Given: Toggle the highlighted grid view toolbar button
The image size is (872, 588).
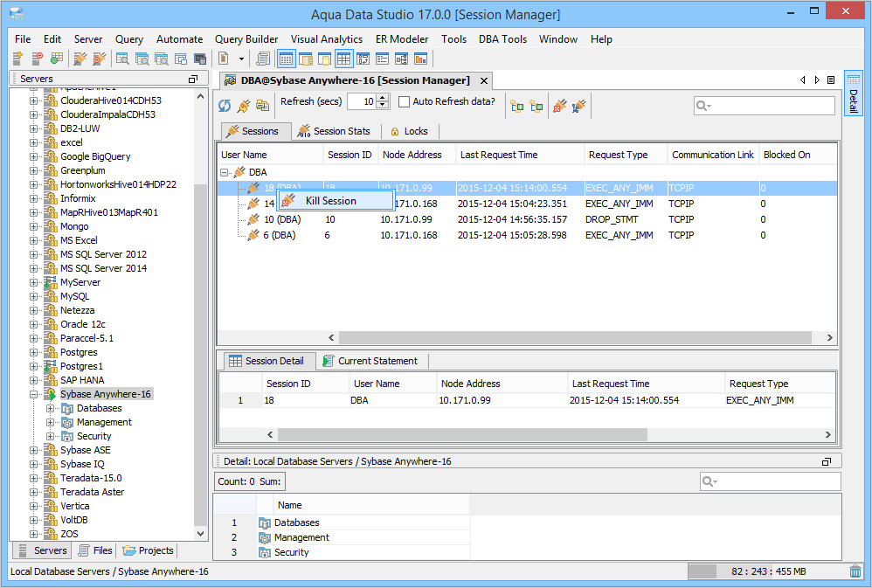Looking at the screenshot, I should click(343, 59).
